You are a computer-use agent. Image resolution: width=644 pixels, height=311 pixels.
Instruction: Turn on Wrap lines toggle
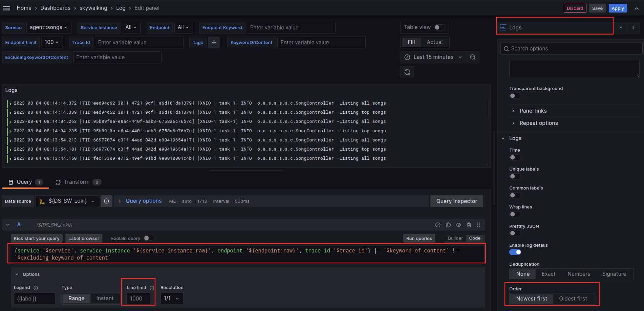pyautogui.click(x=515, y=214)
